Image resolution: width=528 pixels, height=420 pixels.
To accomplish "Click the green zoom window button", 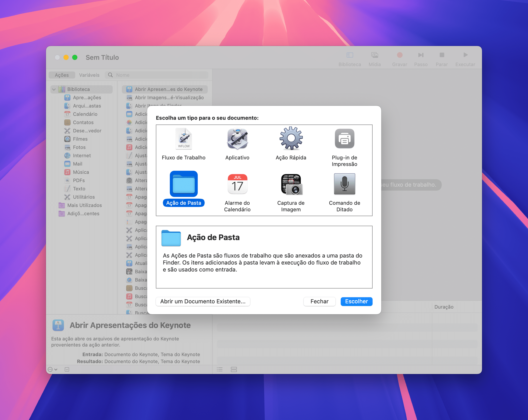I will (x=75, y=57).
